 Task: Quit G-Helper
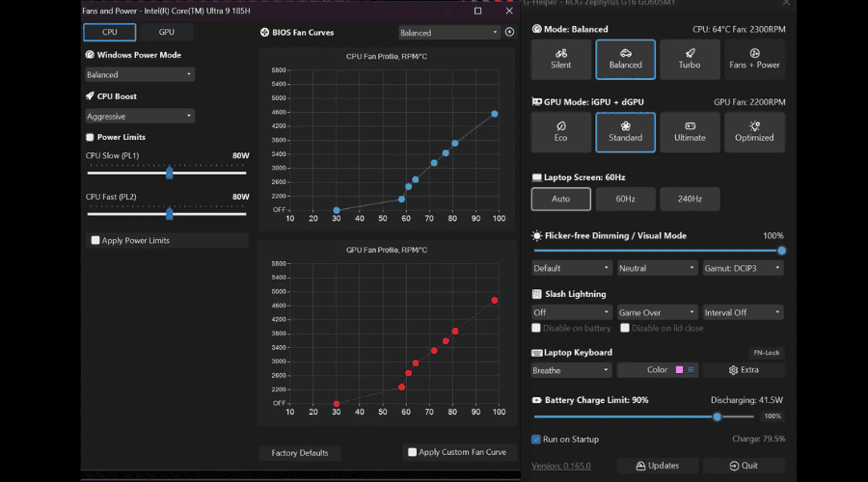coord(744,466)
